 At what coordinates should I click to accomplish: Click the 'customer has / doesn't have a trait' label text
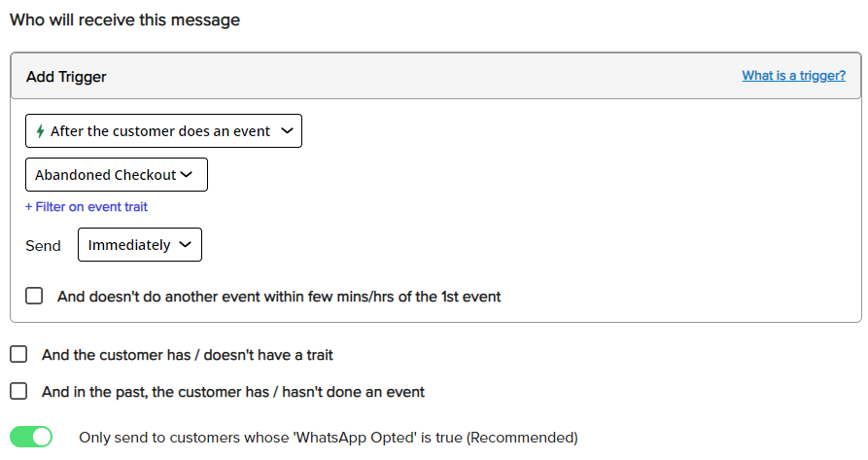(x=187, y=355)
